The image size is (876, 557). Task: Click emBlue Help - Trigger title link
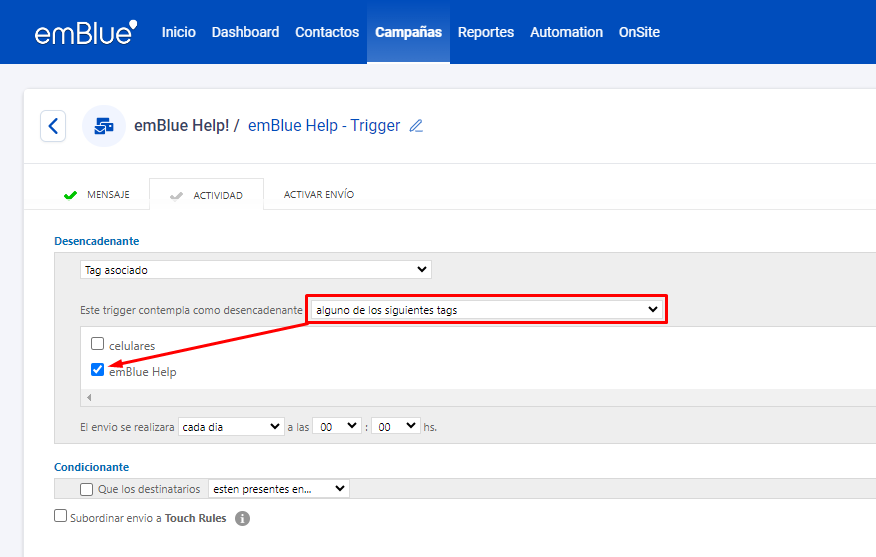[324, 126]
